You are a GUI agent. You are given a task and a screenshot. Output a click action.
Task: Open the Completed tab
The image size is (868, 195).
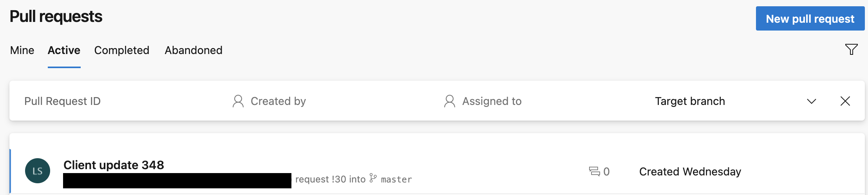(x=122, y=50)
